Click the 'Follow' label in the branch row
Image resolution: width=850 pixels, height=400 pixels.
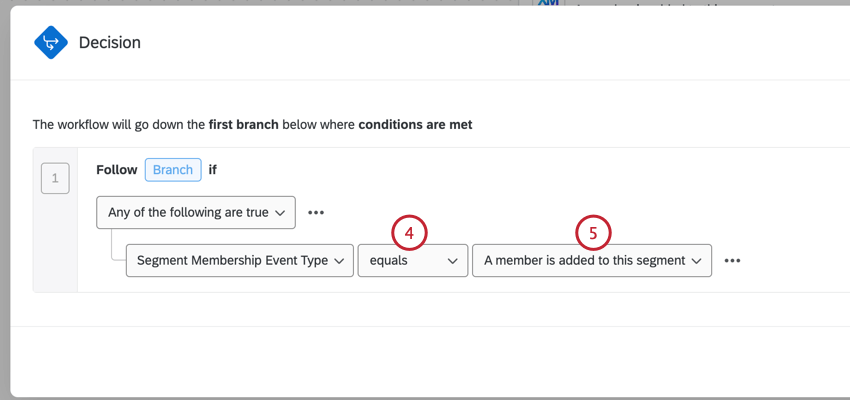116,170
